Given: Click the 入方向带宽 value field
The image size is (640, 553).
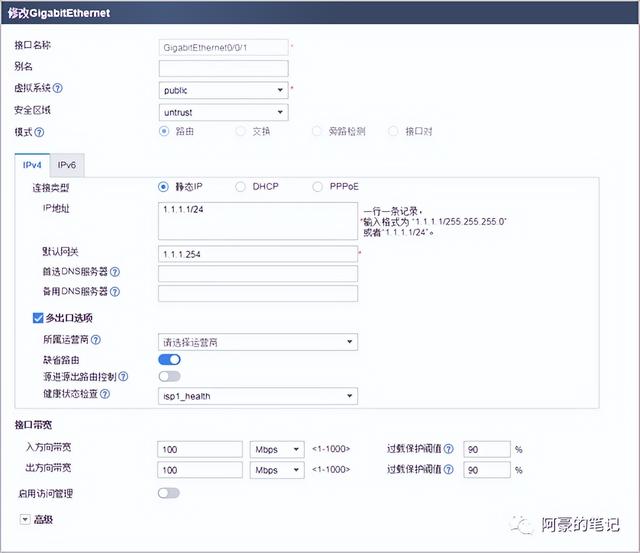Looking at the screenshot, I should click(x=200, y=449).
